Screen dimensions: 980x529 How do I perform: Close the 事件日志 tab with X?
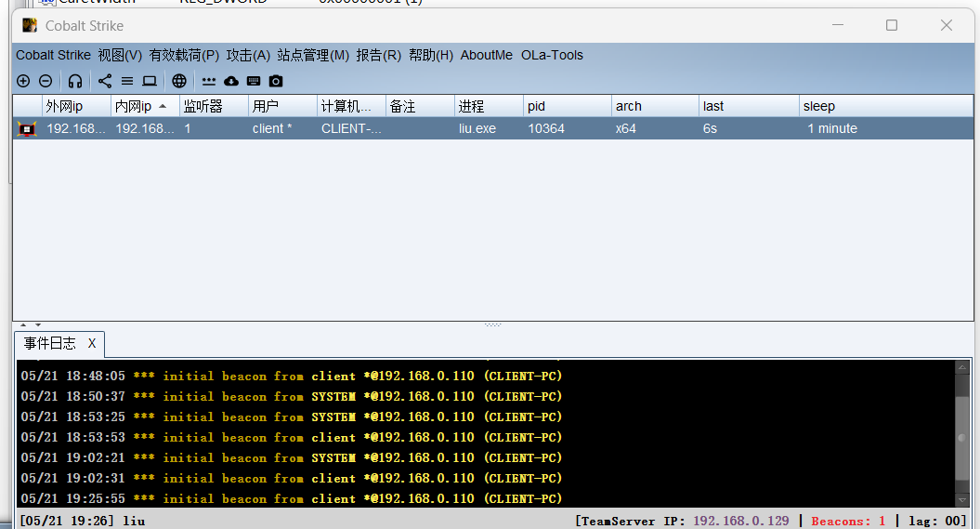point(92,343)
